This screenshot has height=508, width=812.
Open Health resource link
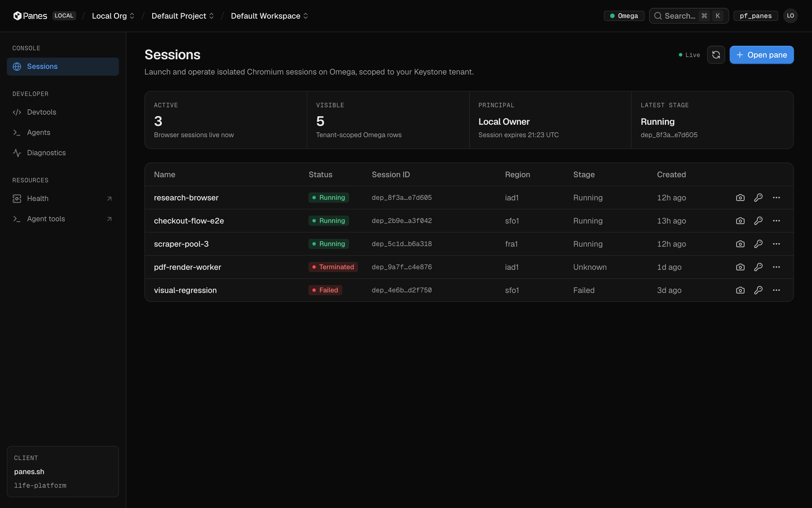63,199
